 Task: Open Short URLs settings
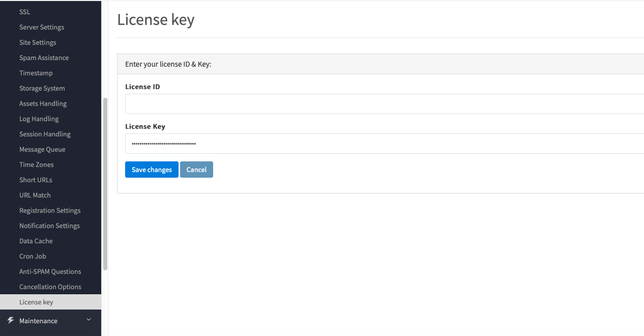36,180
